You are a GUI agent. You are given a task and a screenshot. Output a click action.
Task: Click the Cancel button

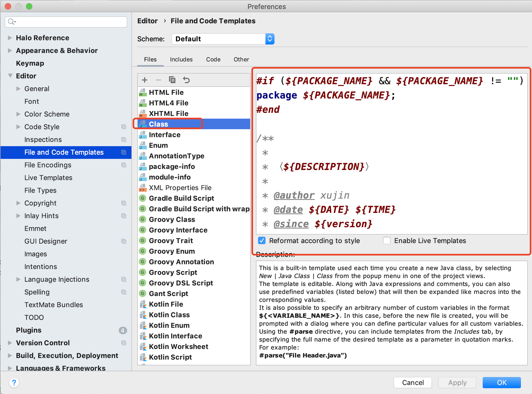point(413,383)
